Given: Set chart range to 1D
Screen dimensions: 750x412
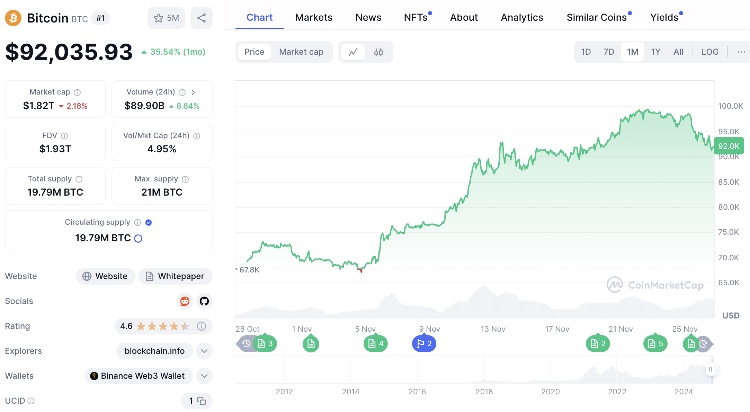Looking at the screenshot, I should tap(586, 52).
